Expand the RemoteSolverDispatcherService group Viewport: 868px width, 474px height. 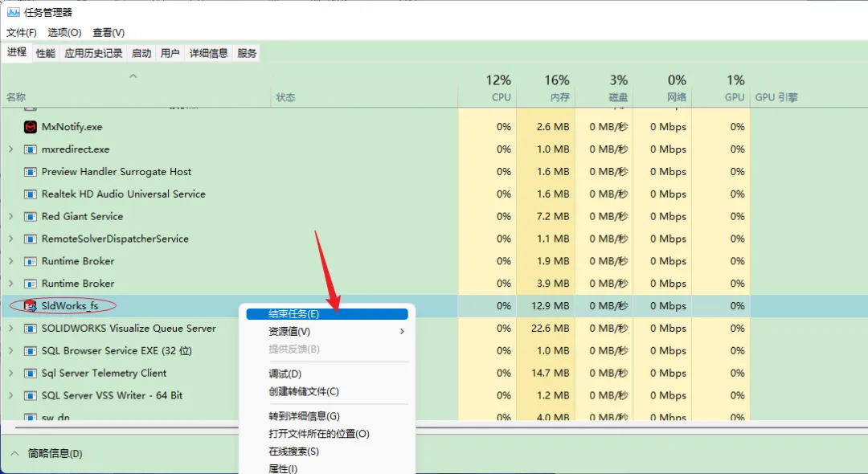tap(10, 239)
